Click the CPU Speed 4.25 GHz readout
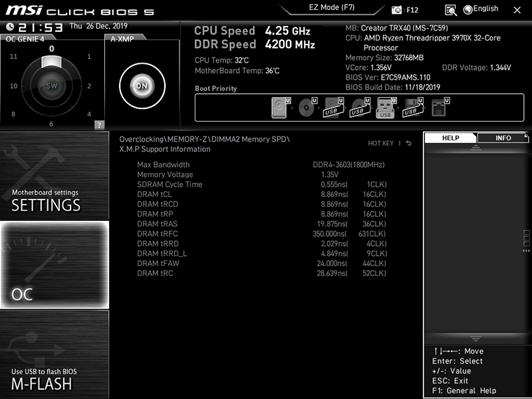532x399 pixels. (x=252, y=31)
